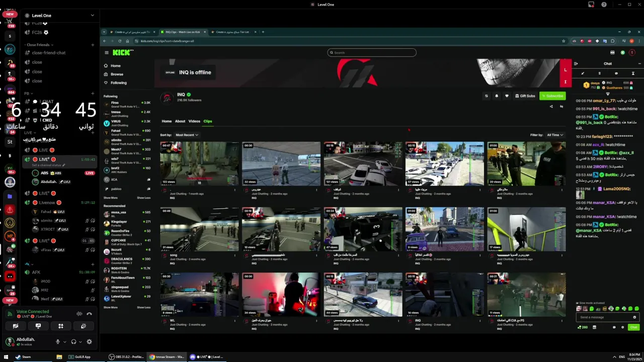Reload the Kick page in browser
Viewport: 644px width, 362px height.
click(x=120, y=41)
